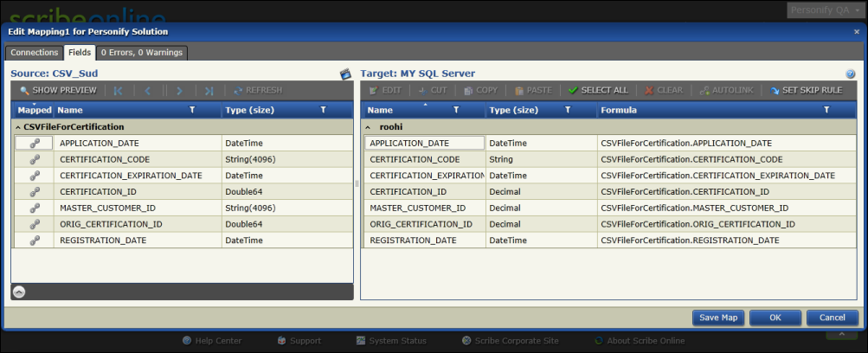
Task: Click mapped link icon for CERTIFICATION_CODE
Action: pos(35,159)
